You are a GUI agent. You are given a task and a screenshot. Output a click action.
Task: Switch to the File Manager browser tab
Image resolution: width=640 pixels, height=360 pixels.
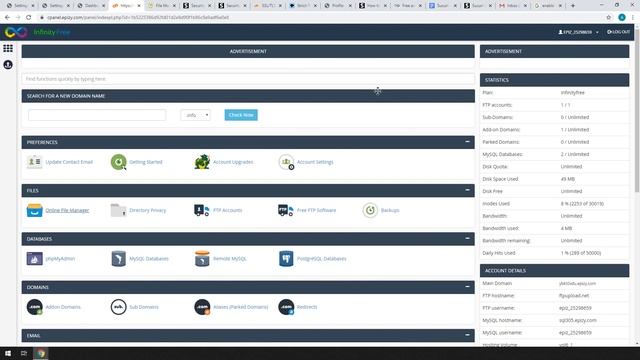point(162,6)
